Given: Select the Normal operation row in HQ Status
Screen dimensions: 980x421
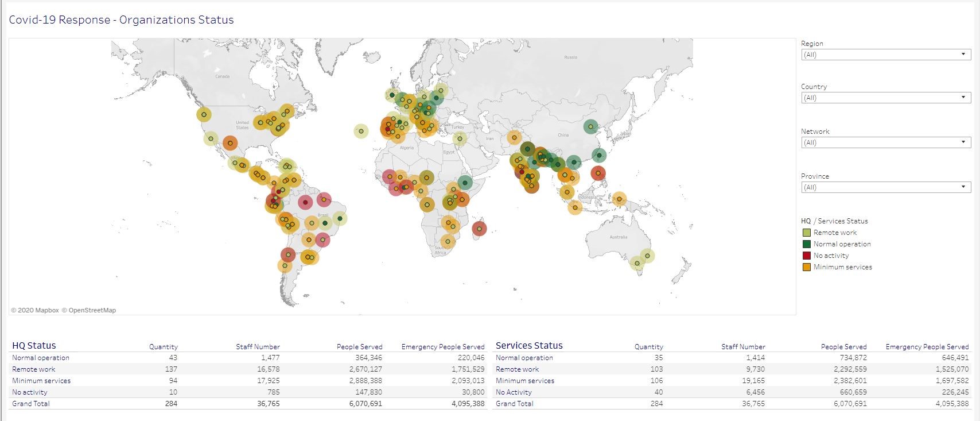Looking at the screenshot, I should 248,358.
